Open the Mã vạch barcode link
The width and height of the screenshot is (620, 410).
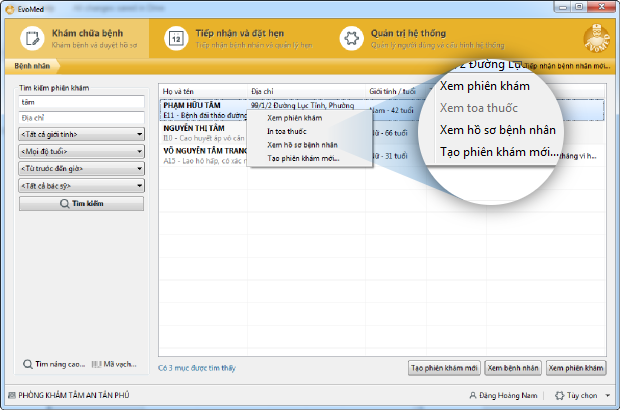click(x=114, y=364)
